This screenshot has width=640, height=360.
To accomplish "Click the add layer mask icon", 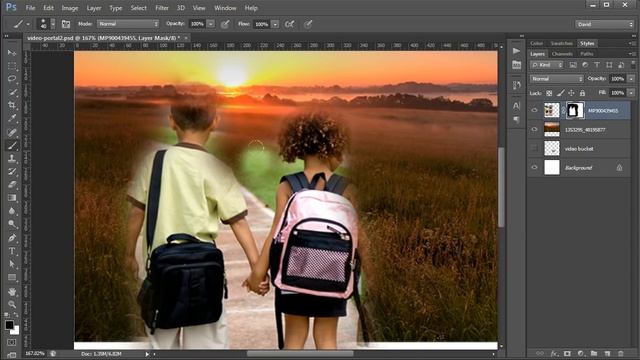I will click(x=567, y=353).
